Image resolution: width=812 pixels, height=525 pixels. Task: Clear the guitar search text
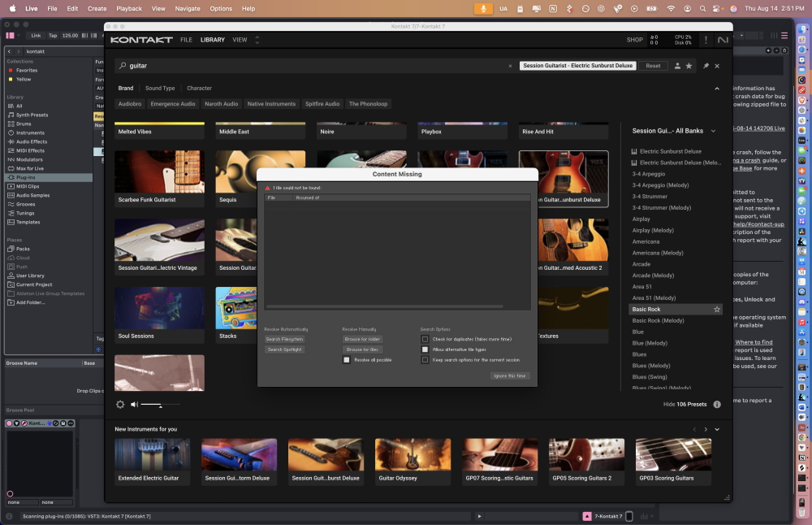tap(510, 66)
